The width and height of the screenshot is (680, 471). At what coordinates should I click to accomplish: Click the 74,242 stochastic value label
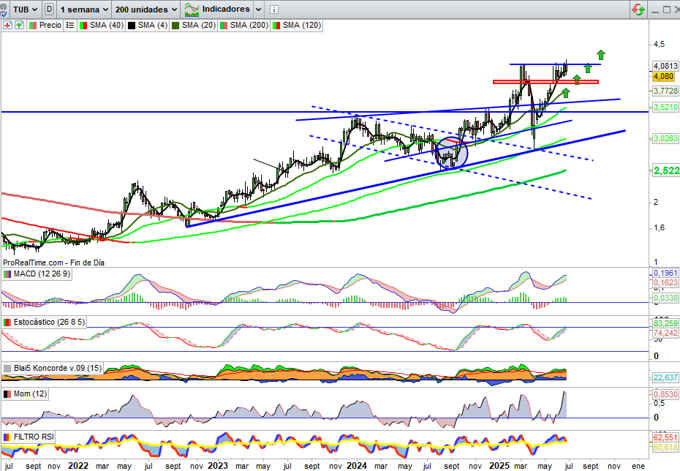pos(665,333)
